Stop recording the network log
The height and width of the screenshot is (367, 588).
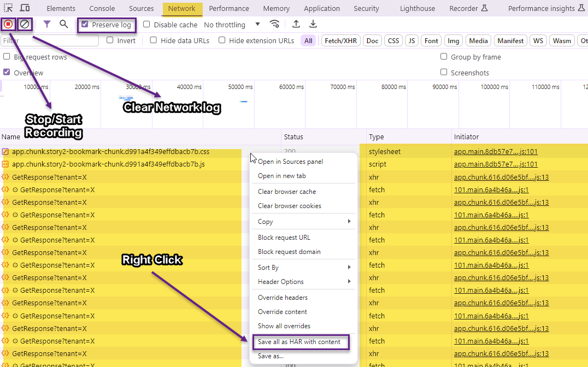8,25
